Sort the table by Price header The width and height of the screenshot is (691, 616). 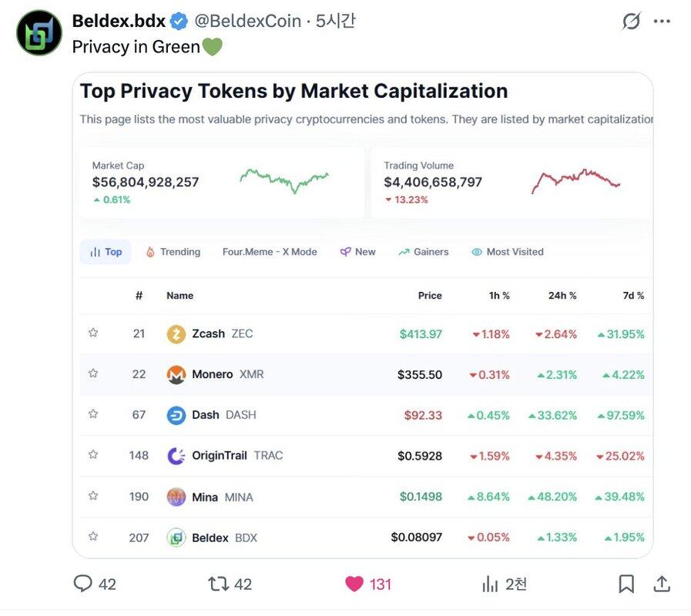click(430, 296)
